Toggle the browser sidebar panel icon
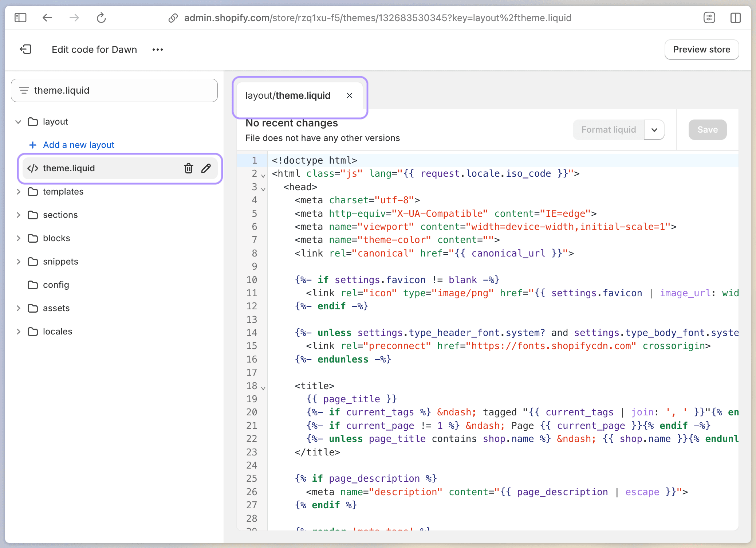This screenshot has width=756, height=548. pyautogui.click(x=20, y=17)
